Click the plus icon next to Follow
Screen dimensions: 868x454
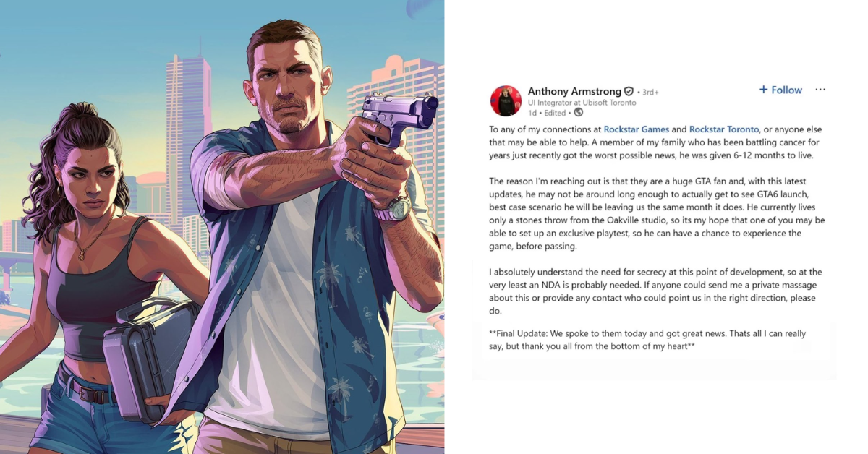[763, 90]
